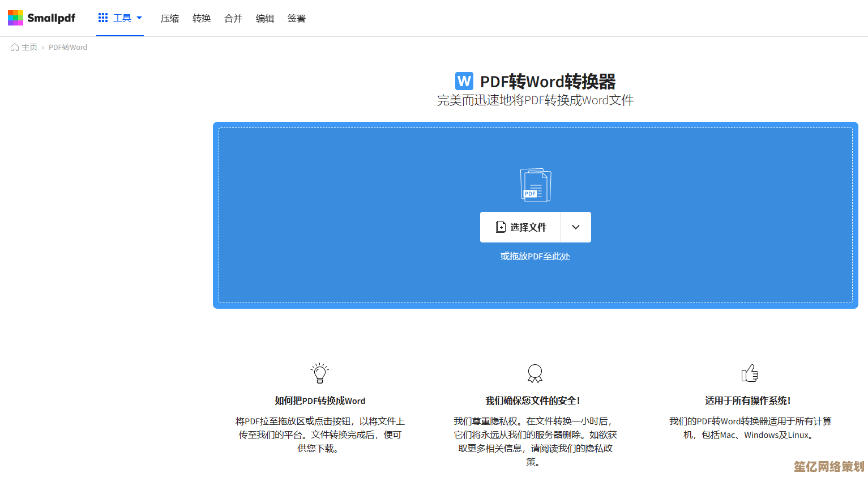Click the 适用于所有操作系统! heading
Viewport: 868px width, 477px height.
(x=748, y=401)
